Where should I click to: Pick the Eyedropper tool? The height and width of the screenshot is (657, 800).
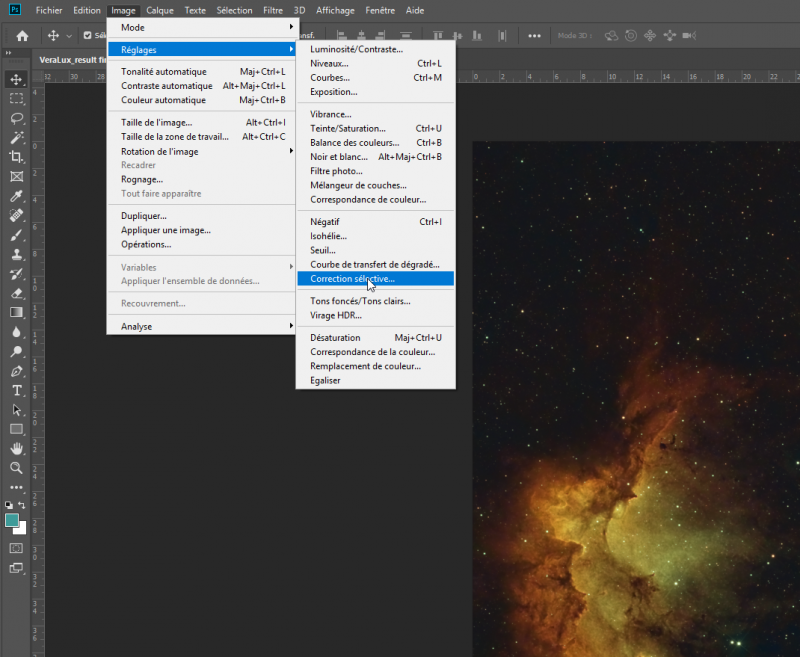click(x=16, y=196)
